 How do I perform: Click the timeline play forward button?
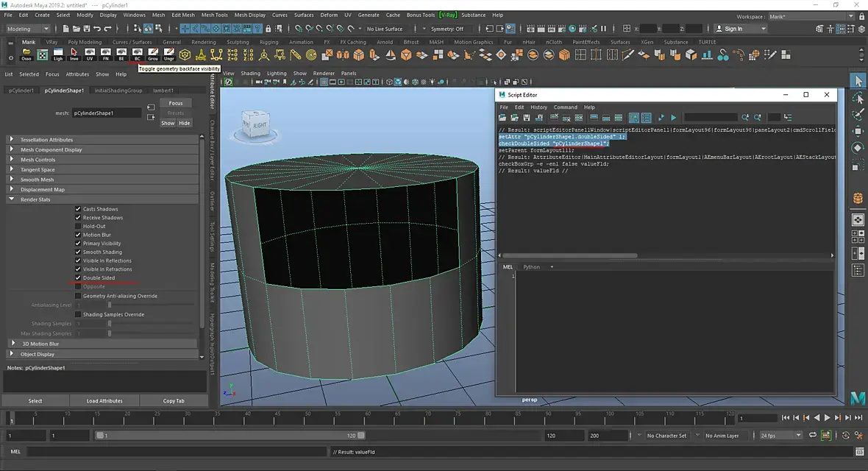click(x=827, y=418)
